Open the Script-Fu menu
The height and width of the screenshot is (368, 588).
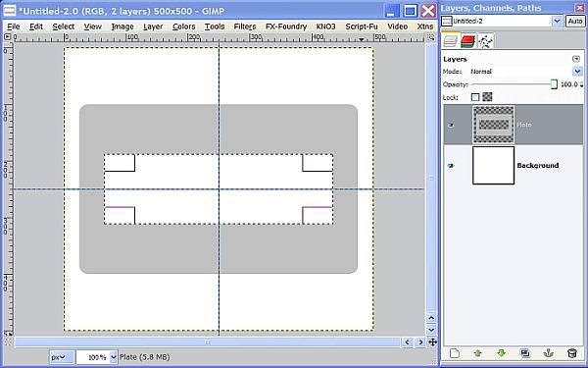(x=362, y=26)
